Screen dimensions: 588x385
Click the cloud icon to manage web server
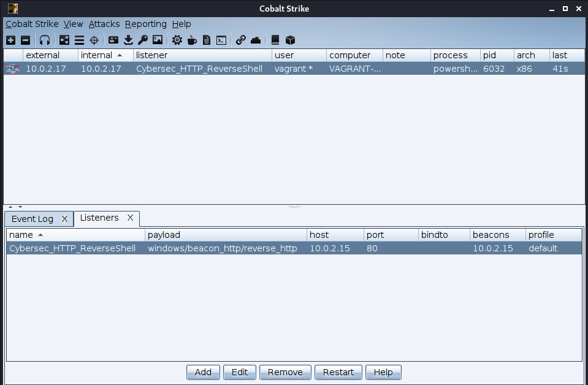pyautogui.click(x=256, y=40)
